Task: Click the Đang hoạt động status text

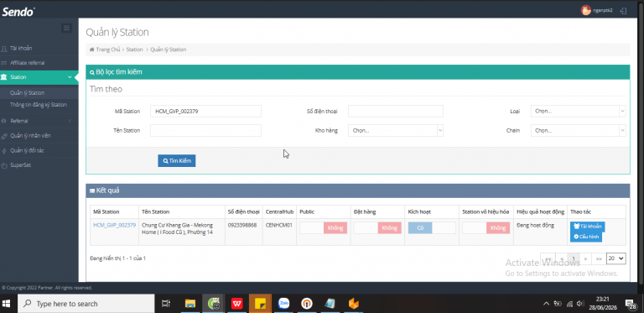Action: [536, 225]
